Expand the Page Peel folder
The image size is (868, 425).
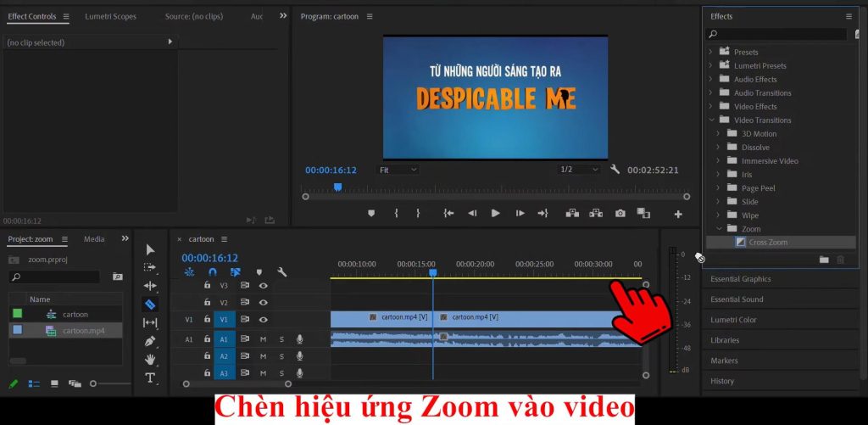718,188
